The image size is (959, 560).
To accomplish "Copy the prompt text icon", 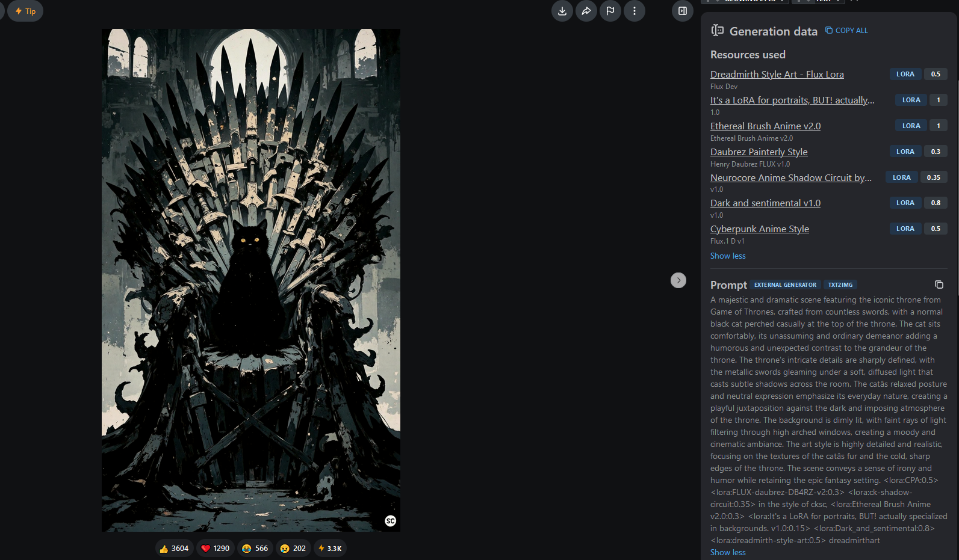I will (939, 285).
